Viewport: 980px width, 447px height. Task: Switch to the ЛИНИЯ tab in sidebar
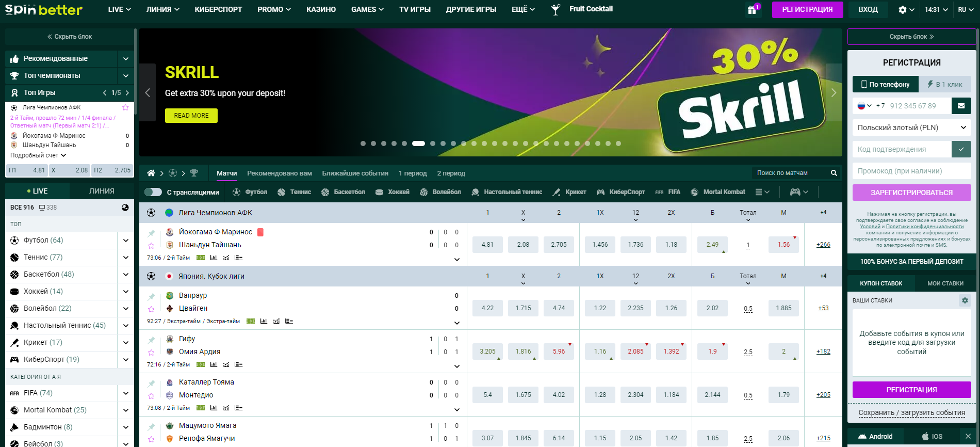point(102,191)
